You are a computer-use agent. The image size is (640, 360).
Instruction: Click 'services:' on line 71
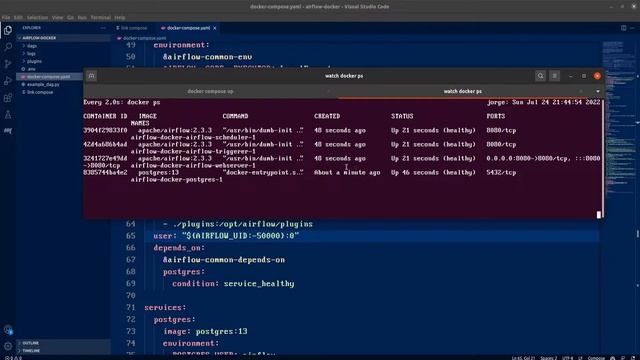pos(165,307)
